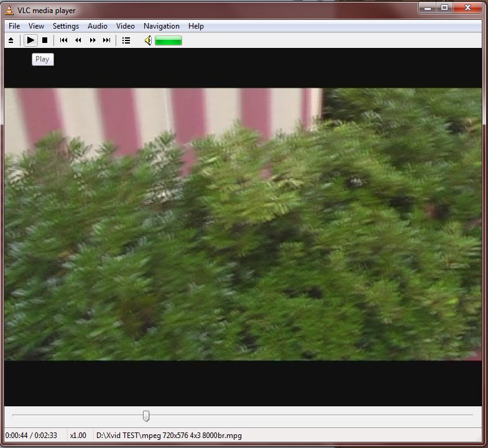Click the x1.00 playback speed indicator
Image resolution: width=488 pixels, height=448 pixels.
pyautogui.click(x=78, y=435)
